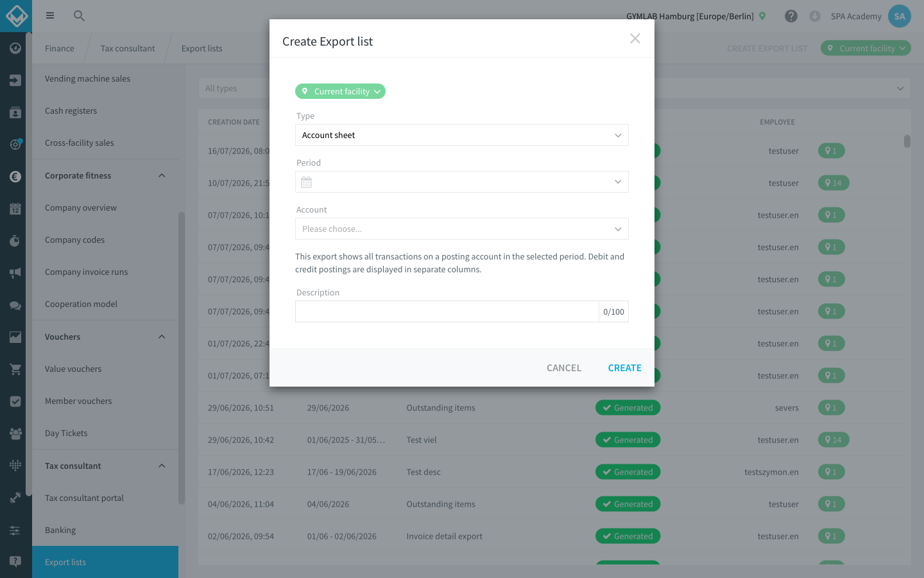This screenshot has width=924, height=578.
Task: Open shopping cart icon in sidebar
Action: 15,369
